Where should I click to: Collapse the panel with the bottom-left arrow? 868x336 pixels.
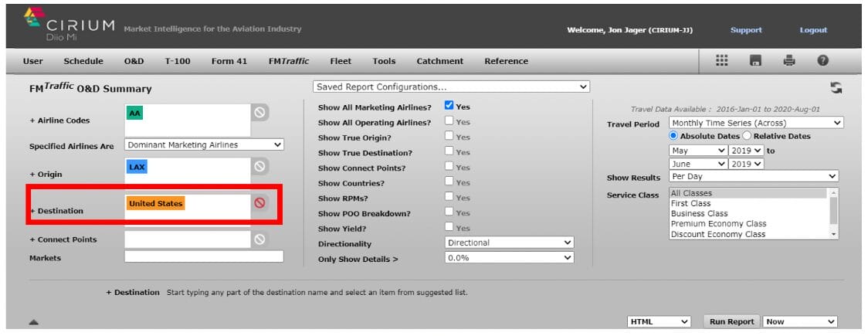click(34, 323)
